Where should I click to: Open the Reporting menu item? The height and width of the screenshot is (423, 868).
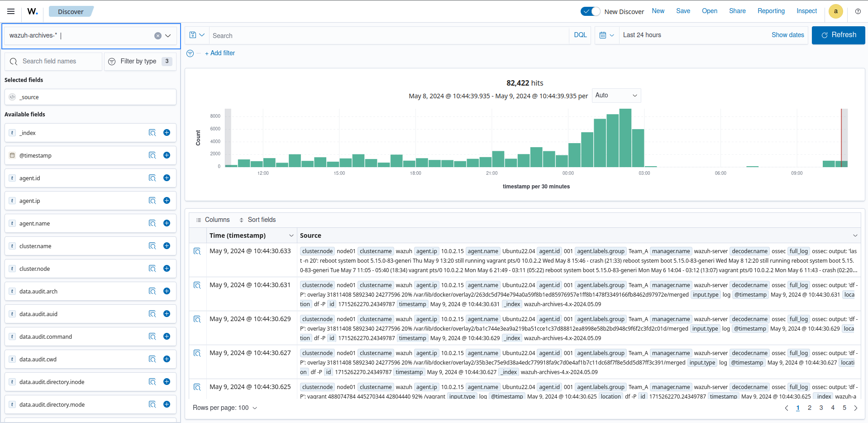770,11
